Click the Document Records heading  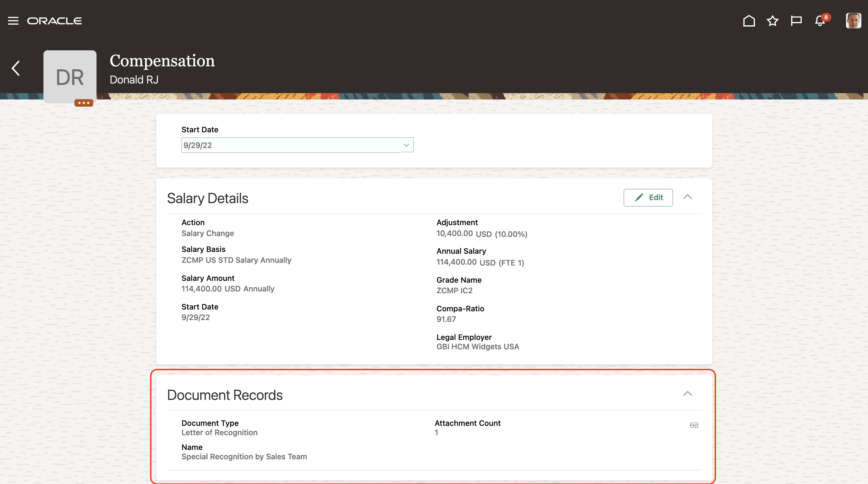tap(225, 395)
